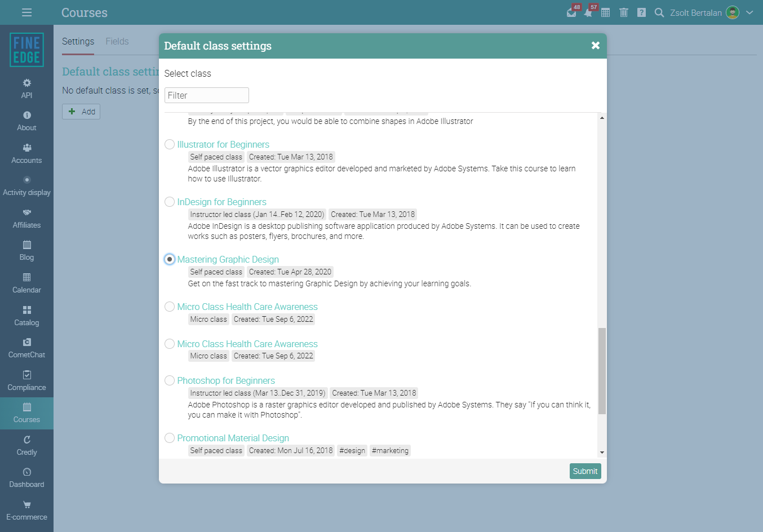The image size is (763, 532).
Task: Switch to the Fields tab
Action: pyautogui.click(x=117, y=42)
